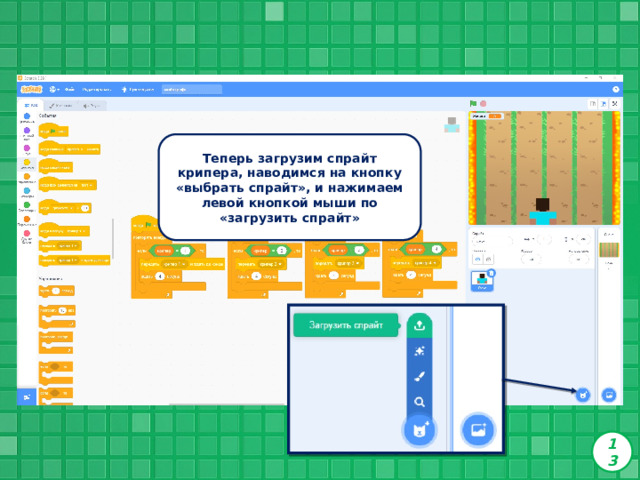Click the add extension button at bottom left

click(x=27, y=397)
